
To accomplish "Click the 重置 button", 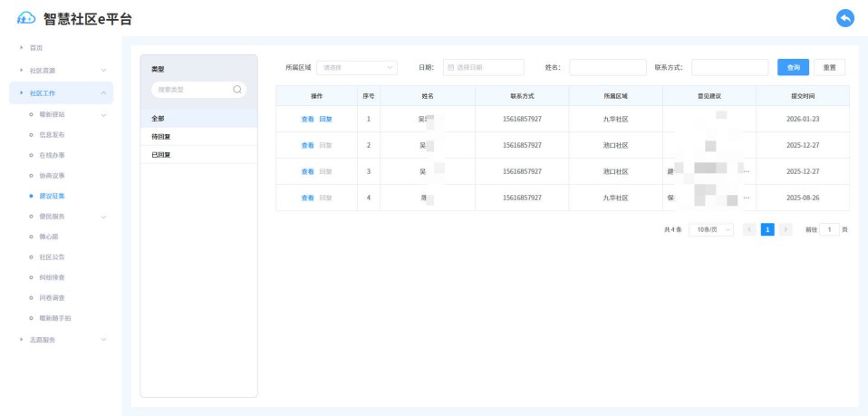I will (x=829, y=68).
